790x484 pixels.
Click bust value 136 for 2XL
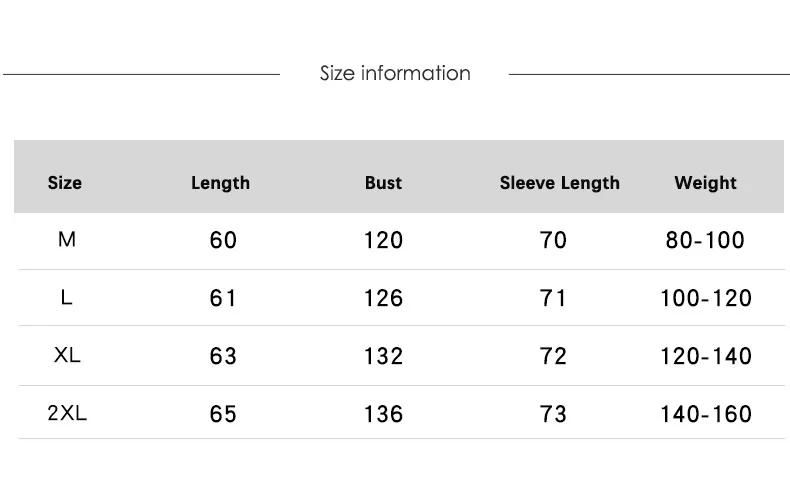pos(383,414)
